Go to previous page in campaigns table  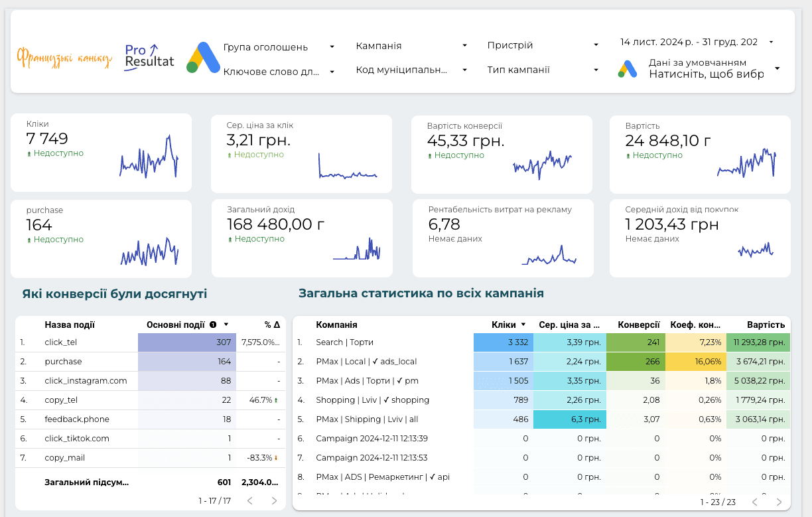coord(755,502)
